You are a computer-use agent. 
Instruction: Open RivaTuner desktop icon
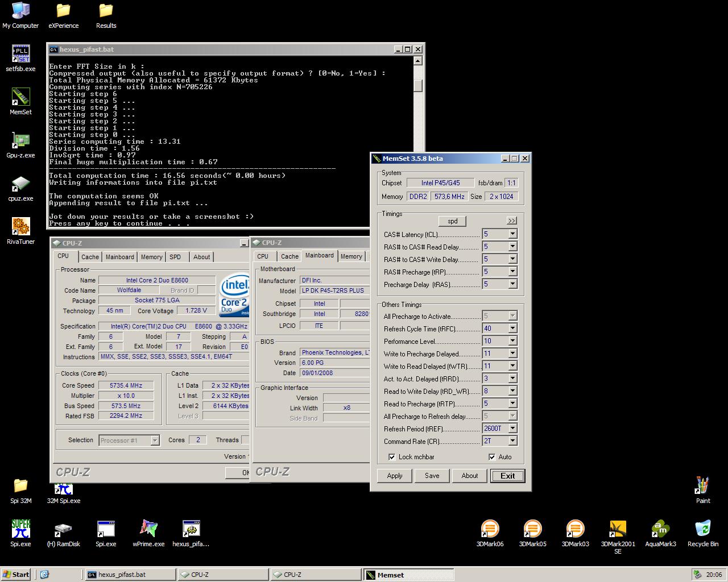[20, 231]
